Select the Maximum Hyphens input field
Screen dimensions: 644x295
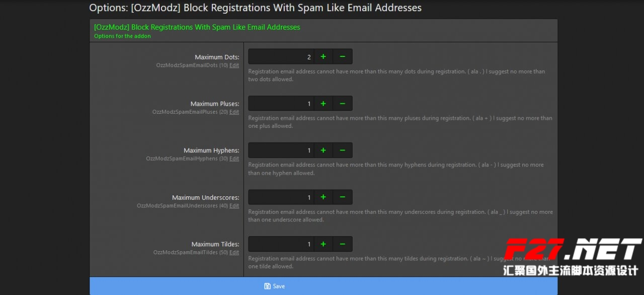tap(281, 151)
